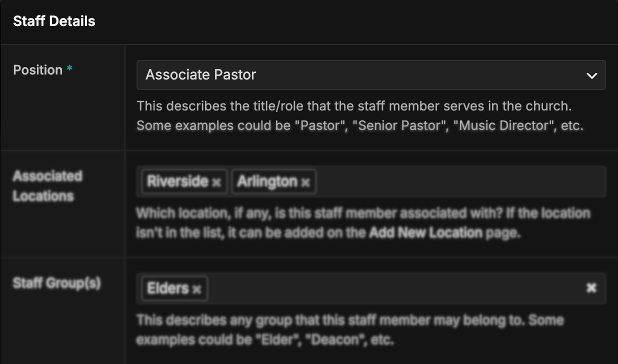The image size is (618, 364).
Task: Click the Elders tag label
Action: pyautogui.click(x=167, y=288)
